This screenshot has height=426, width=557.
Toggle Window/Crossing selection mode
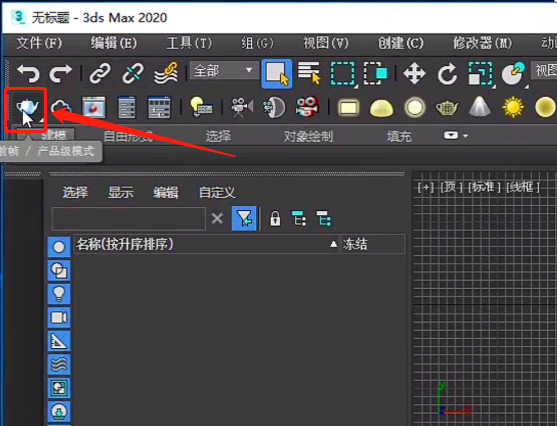[x=375, y=74]
